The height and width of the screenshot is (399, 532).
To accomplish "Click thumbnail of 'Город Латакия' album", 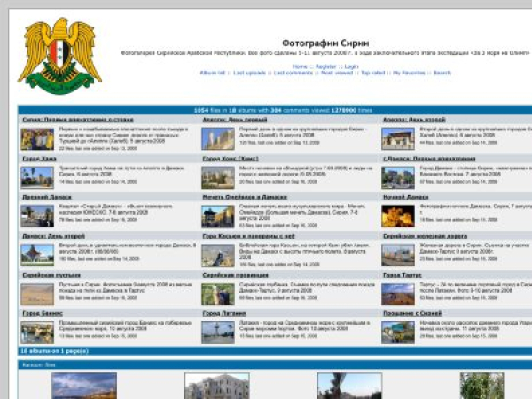I will coord(218,332).
